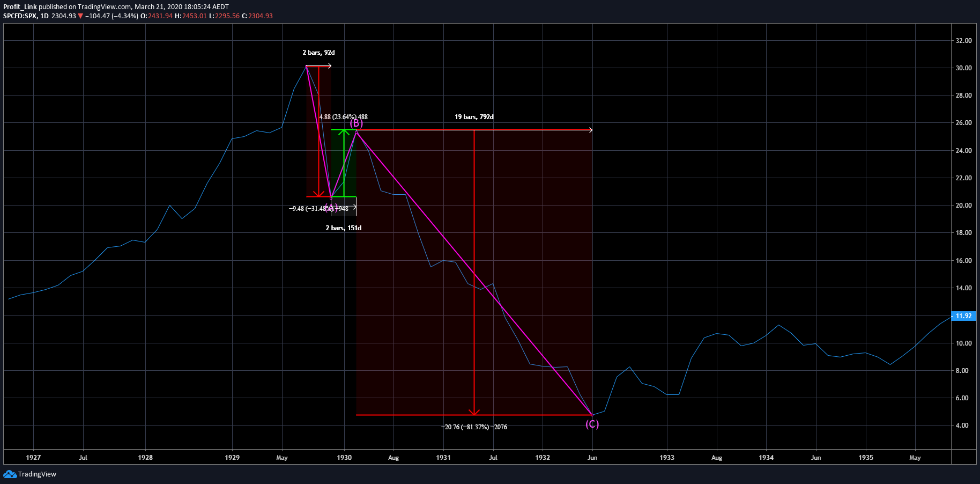The image size is (980, 484).
Task: Click the open value O:2431.94
Action: tap(157, 16)
